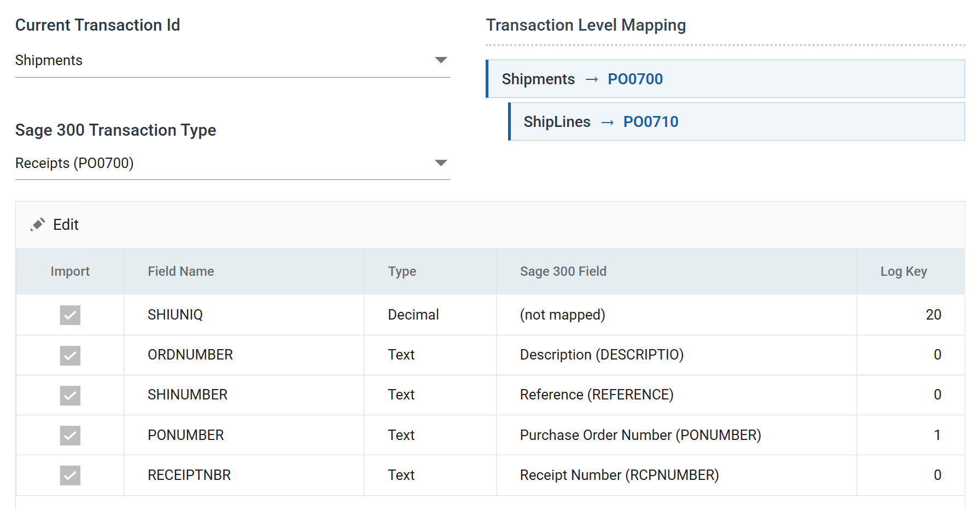Select Receipts (PO0700) combo box value

74,163
